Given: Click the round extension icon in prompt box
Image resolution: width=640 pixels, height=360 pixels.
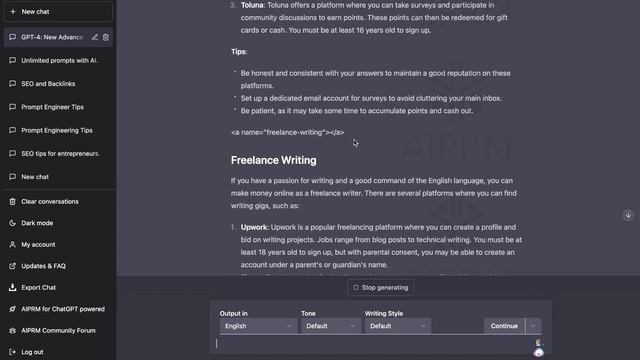Looking at the screenshot, I should 539,352.
